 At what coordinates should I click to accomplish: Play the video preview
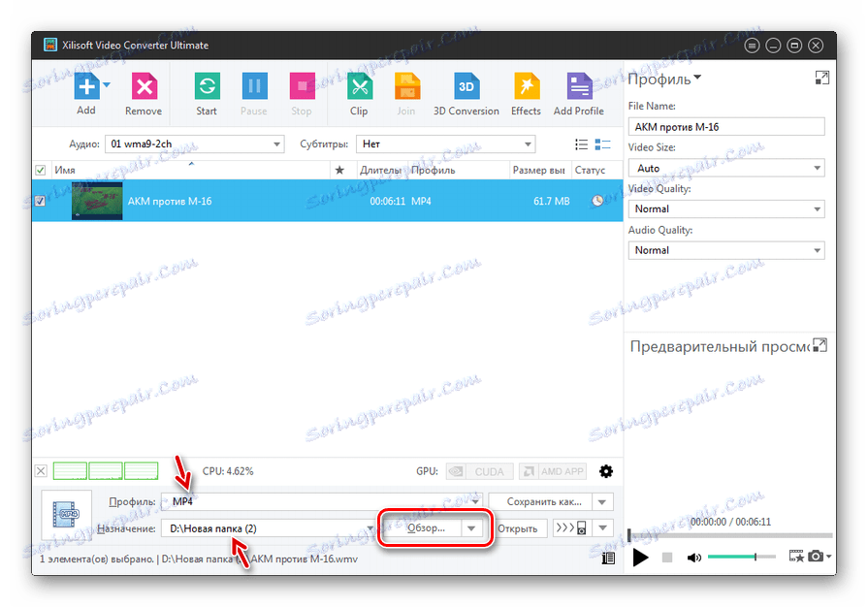[x=640, y=557]
